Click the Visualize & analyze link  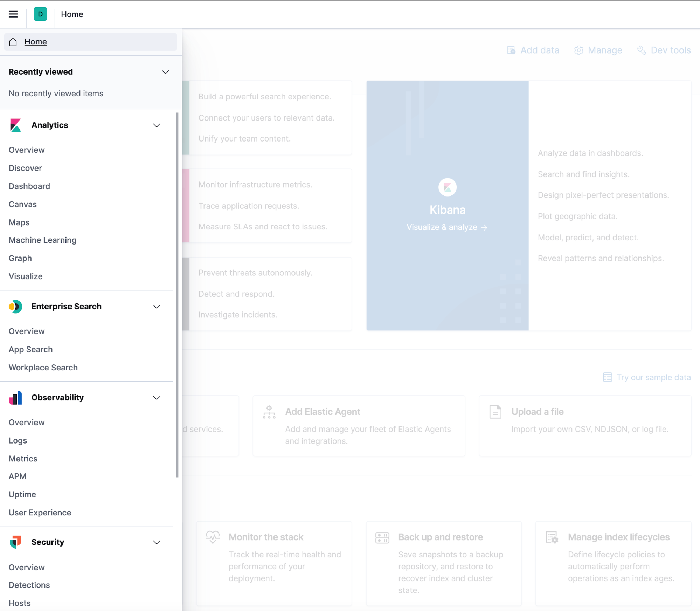(447, 227)
